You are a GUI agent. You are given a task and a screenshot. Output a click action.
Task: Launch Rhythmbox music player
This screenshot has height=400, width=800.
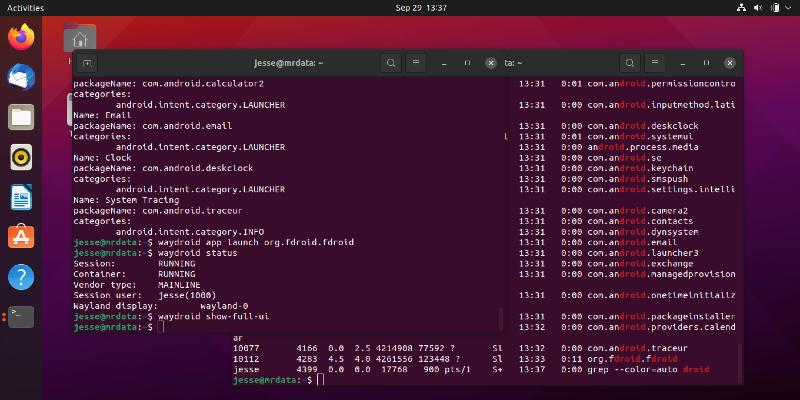pyautogui.click(x=21, y=157)
